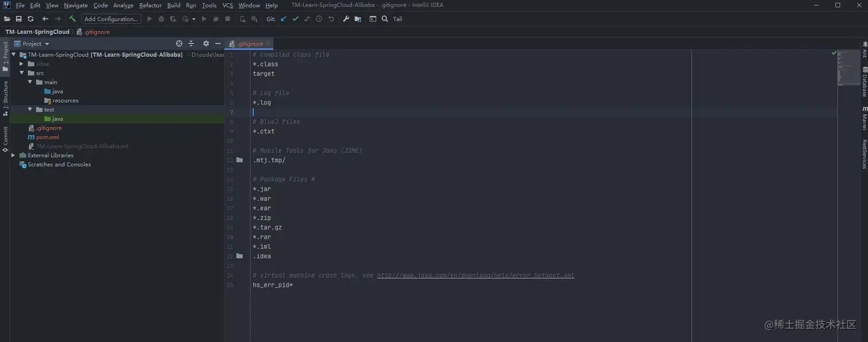The width and height of the screenshot is (868, 342).
Task: Click the Git compare branches icon
Action: point(307,19)
